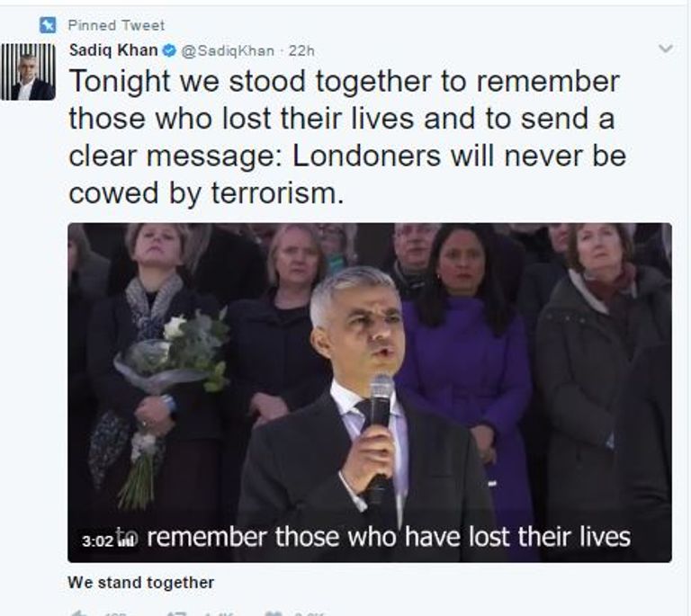Viewport: 691px width, 616px height.
Task: Open Sadiq Khan's profile avatar picture
Action: [28, 71]
